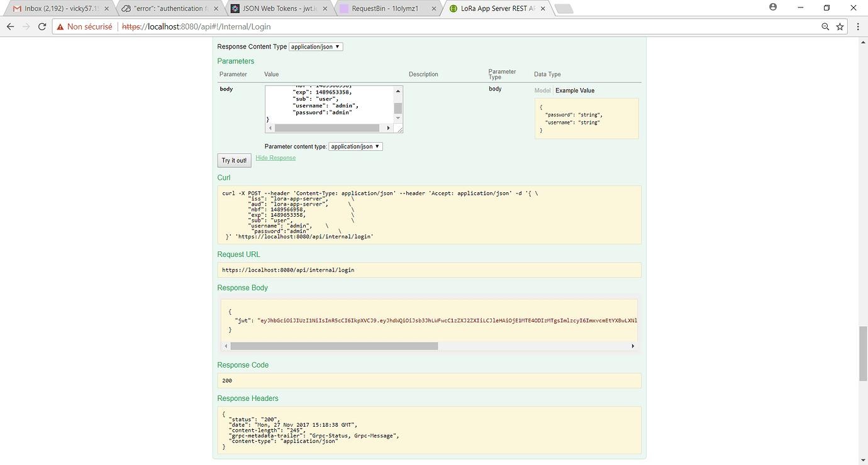Click the Response Body horizontal scrollbar thumb
This screenshot has width=868, height=465.
click(x=334, y=346)
